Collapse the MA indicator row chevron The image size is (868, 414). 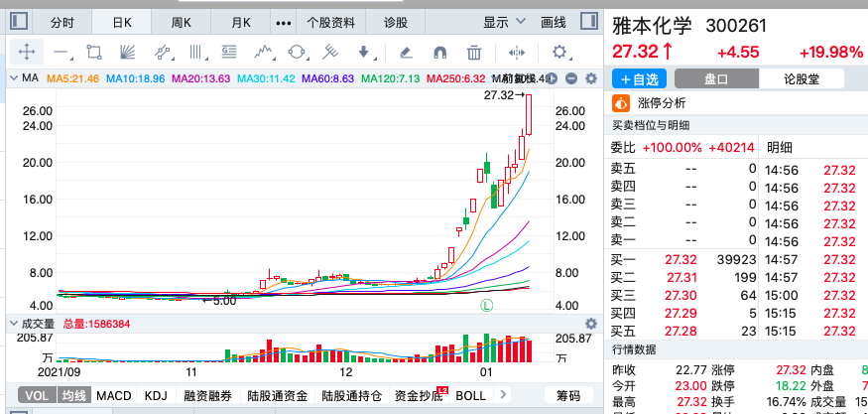click(x=13, y=78)
